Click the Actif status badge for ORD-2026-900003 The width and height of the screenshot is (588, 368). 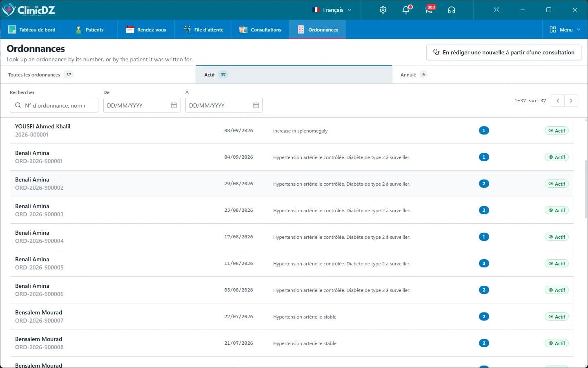557,210
